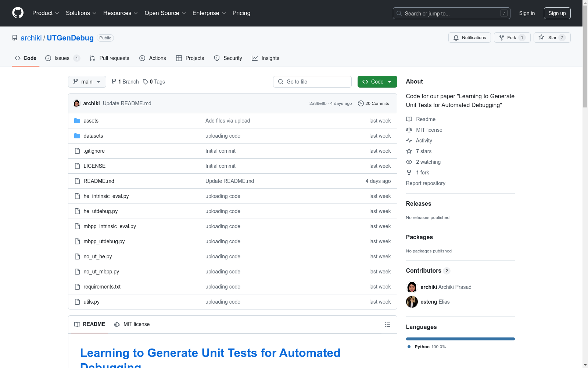
Task: Open the Contributors section heading link
Action: [428, 270]
